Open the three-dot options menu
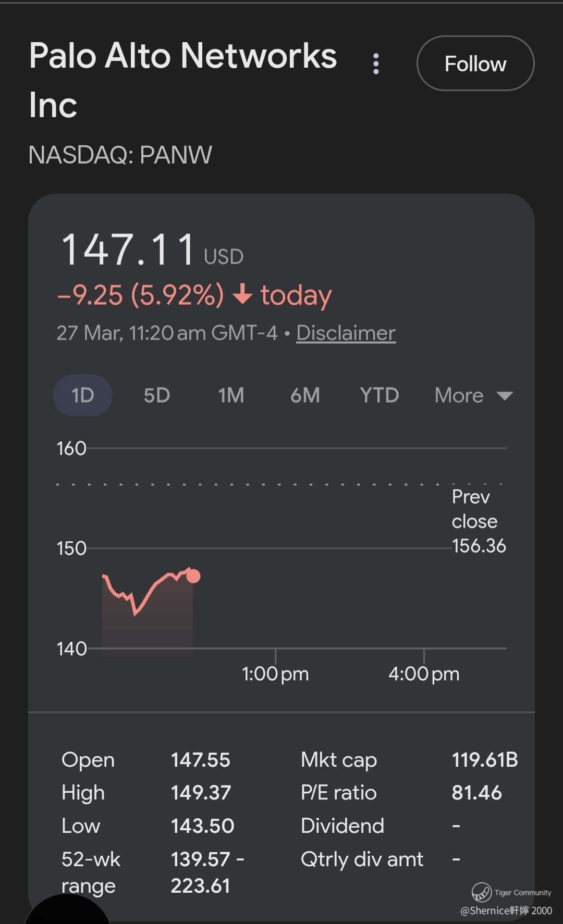This screenshot has height=924, width=563. (x=376, y=64)
